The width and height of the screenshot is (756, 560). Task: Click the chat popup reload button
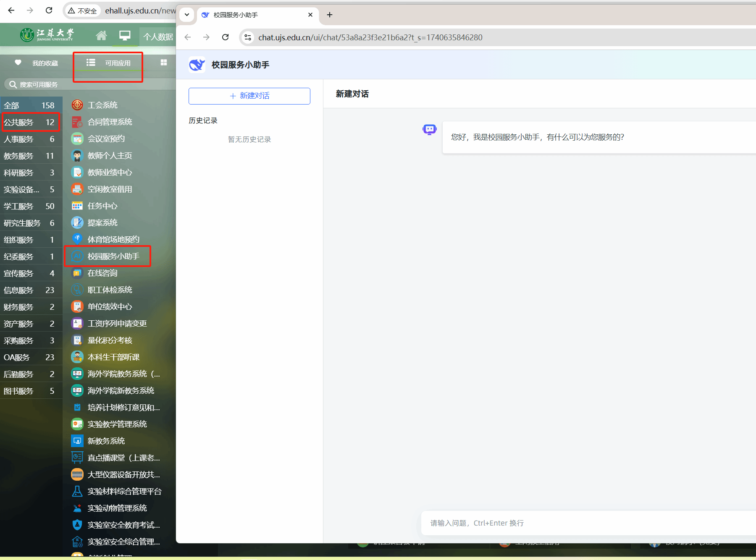pyautogui.click(x=226, y=37)
